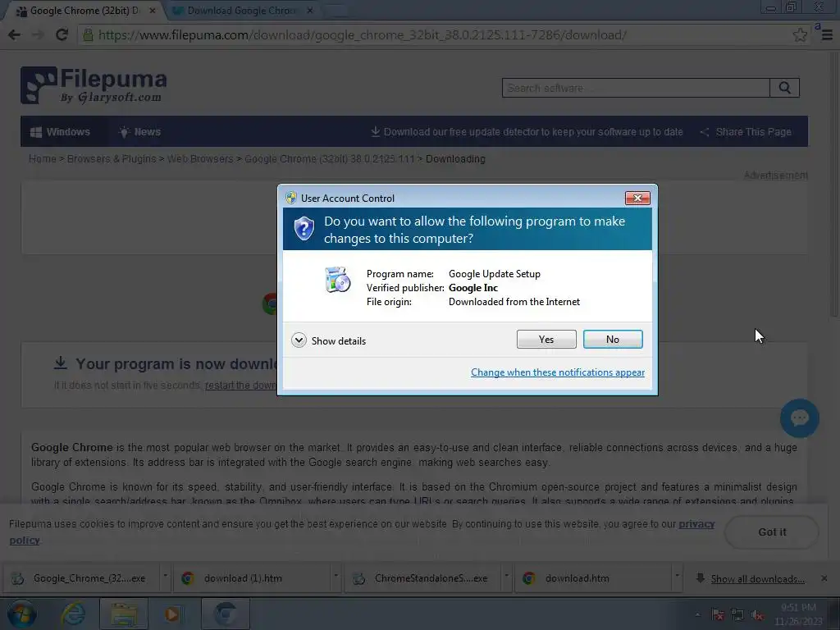The width and height of the screenshot is (840, 630).
Task: Click the Advertisement label
Action: [x=776, y=176]
